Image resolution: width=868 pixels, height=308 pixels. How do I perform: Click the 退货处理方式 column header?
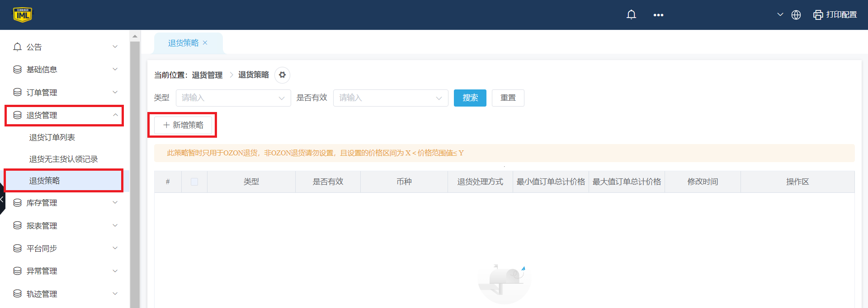point(480,182)
